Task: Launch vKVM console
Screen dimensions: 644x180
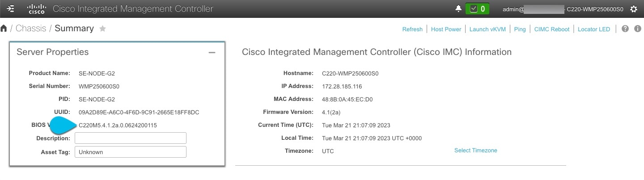Action: [487, 29]
